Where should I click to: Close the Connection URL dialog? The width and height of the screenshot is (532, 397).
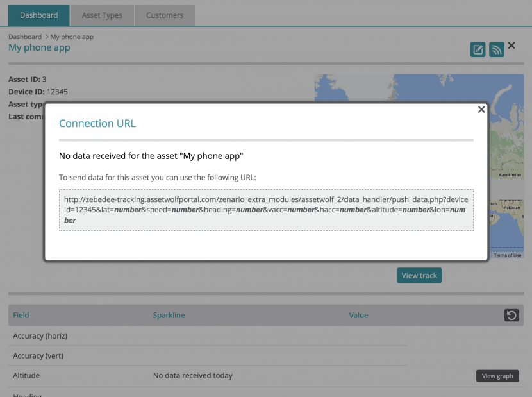[x=481, y=110]
